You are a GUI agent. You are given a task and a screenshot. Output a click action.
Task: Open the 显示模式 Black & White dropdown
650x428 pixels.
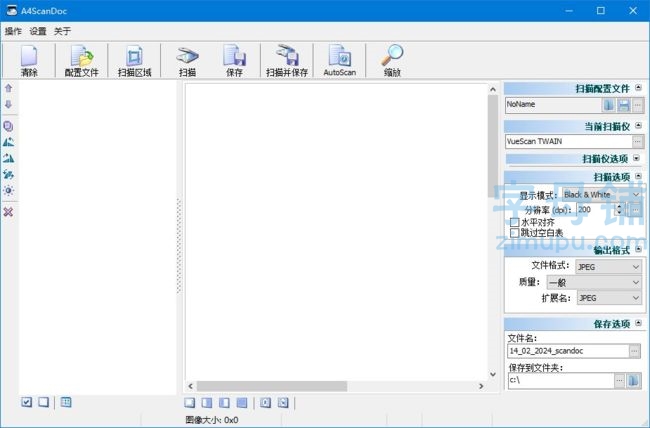point(602,195)
